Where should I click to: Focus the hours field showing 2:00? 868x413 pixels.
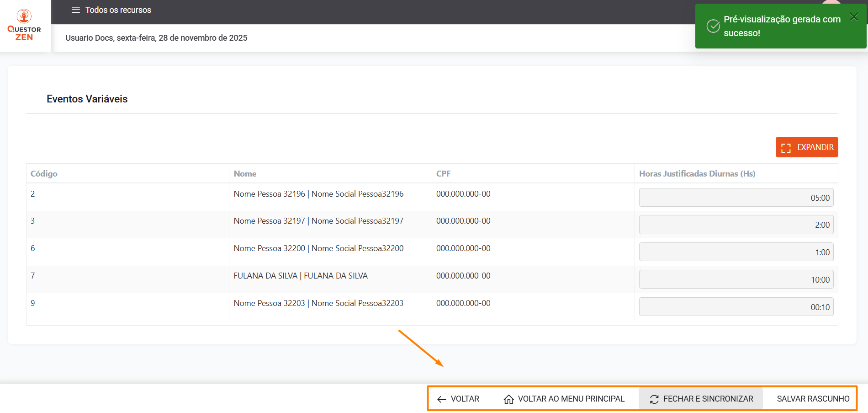736,225
